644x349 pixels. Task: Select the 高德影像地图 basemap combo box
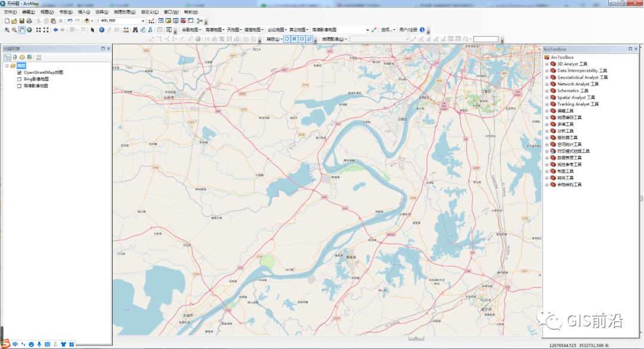click(340, 30)
